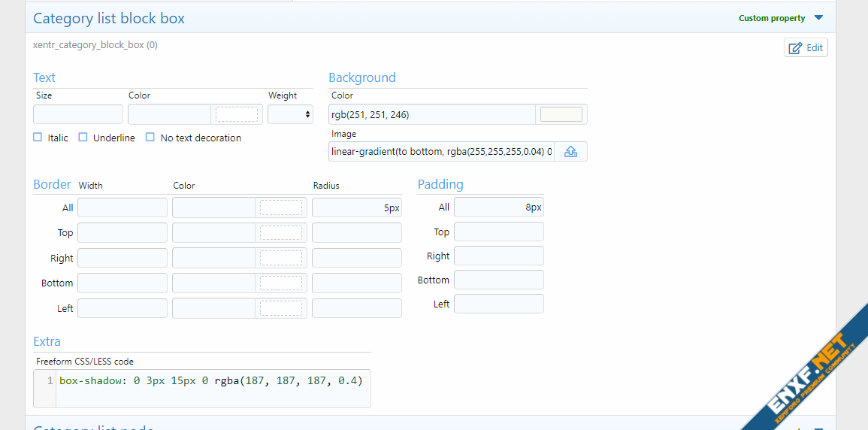Open the text color swatch picker

(x=236, y=114)
